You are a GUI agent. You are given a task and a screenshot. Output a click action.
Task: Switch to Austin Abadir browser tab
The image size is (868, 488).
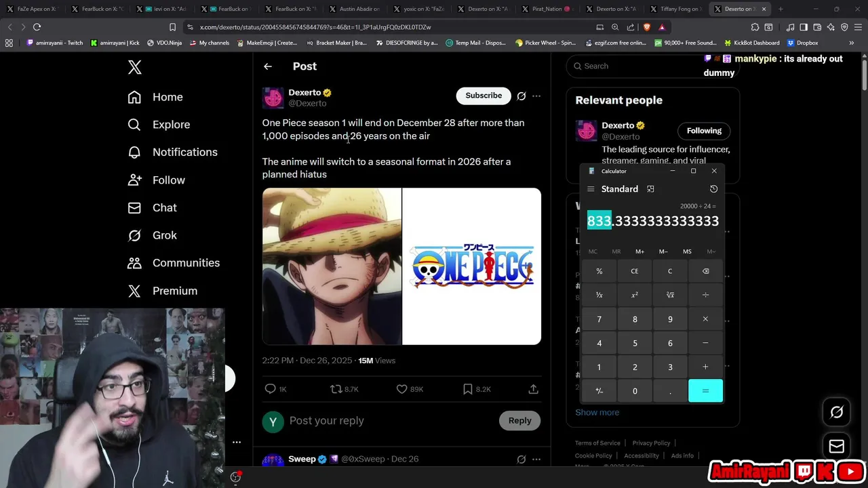click(353, 9)
